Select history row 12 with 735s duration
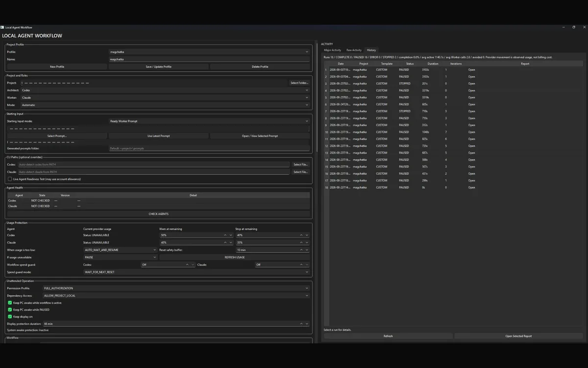Image resolution: width=588 pixels, height=368 pixels. point(453,146)
